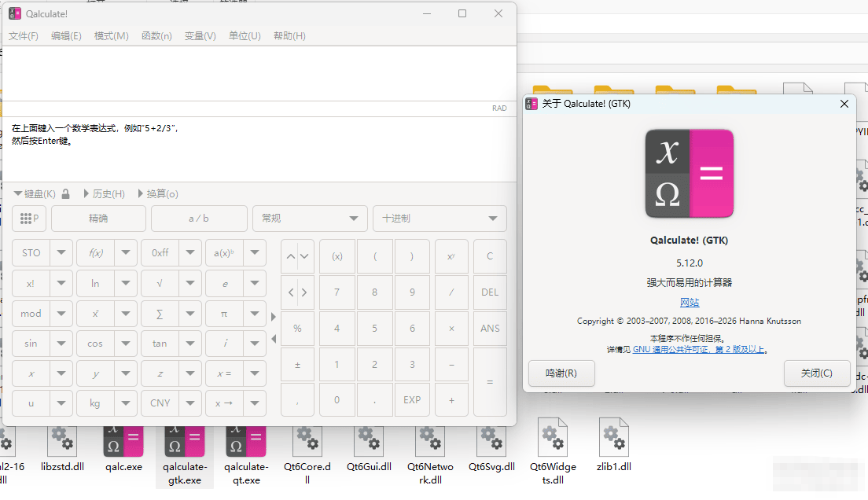Screen dimensions: 868x500
Task: Click the multiplication button
Action: [451, 329]
